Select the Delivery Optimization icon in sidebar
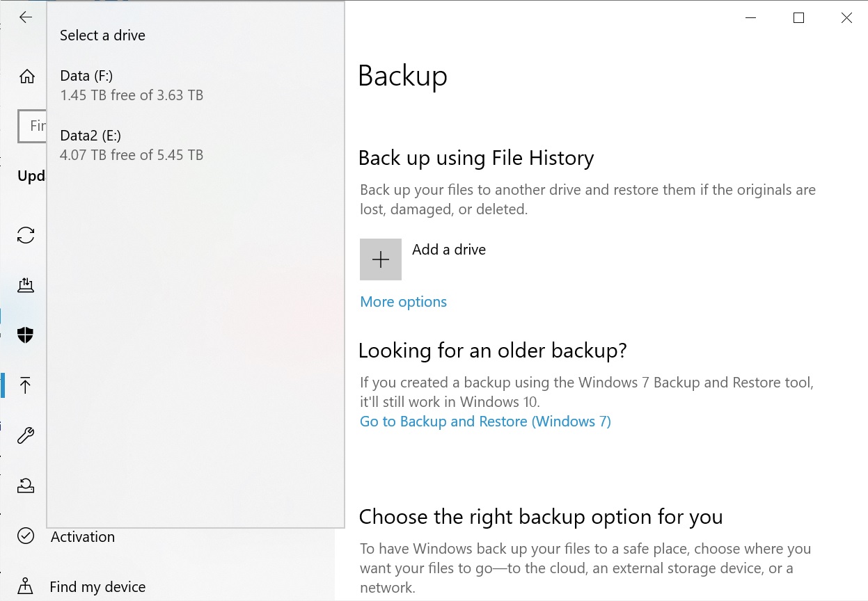This screenshot has height=601, width=868. coord(26,285)
